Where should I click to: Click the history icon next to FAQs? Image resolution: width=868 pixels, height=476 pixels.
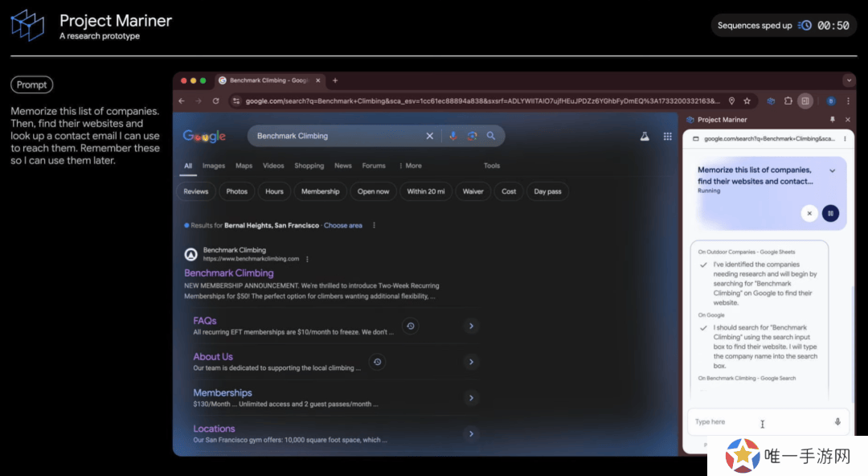(x=410, y=326)
